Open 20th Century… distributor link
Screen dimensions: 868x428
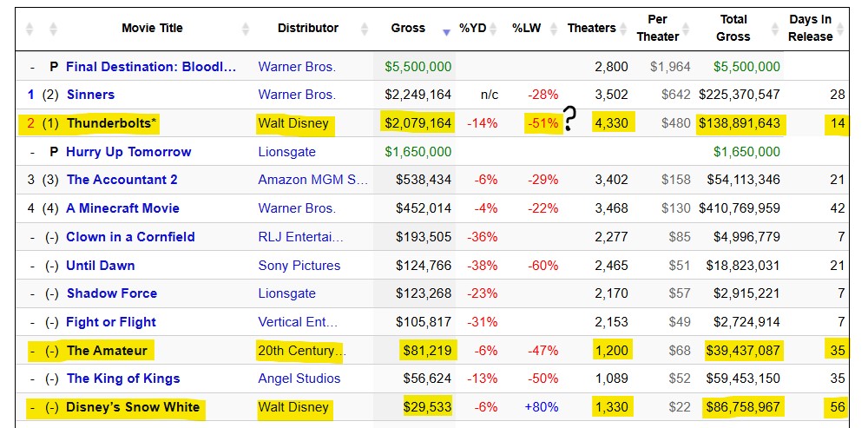tap(302, 351)
